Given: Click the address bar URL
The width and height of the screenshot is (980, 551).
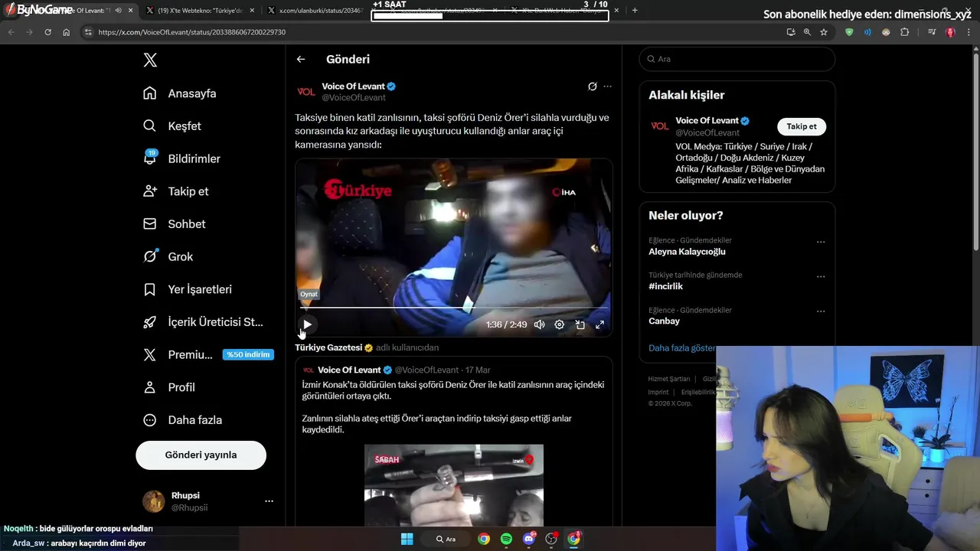Looking at the screenshot, I should point(192,32).
